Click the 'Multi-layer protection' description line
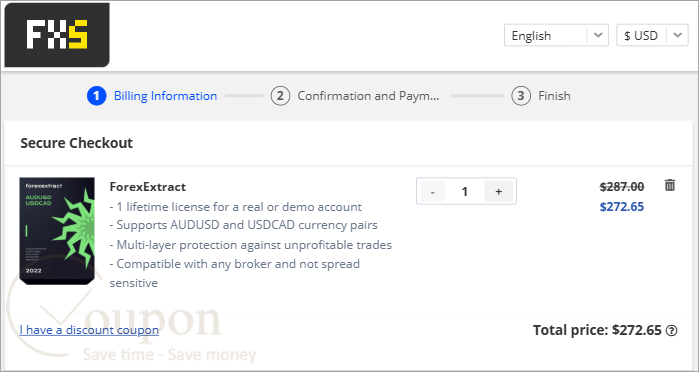 (251, 245)
